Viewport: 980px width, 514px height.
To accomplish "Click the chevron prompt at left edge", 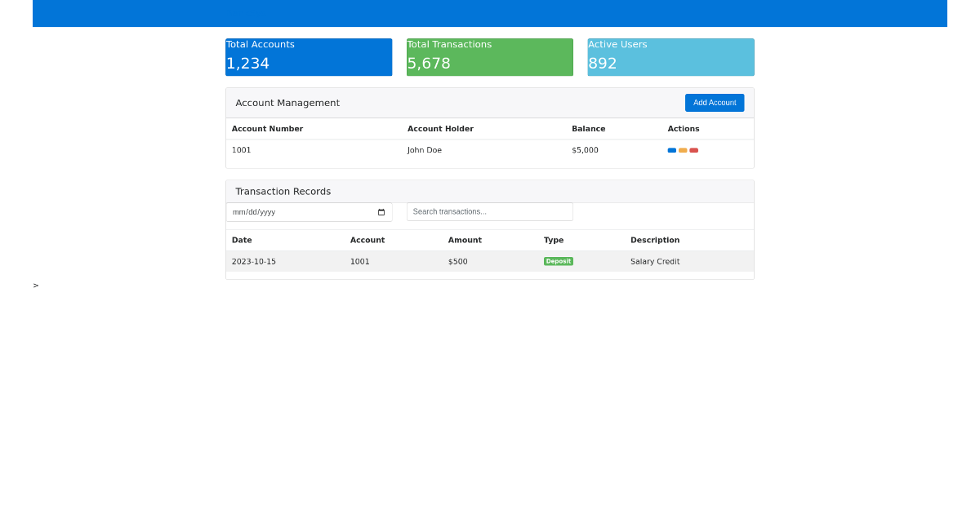I will tap(35, 286).
